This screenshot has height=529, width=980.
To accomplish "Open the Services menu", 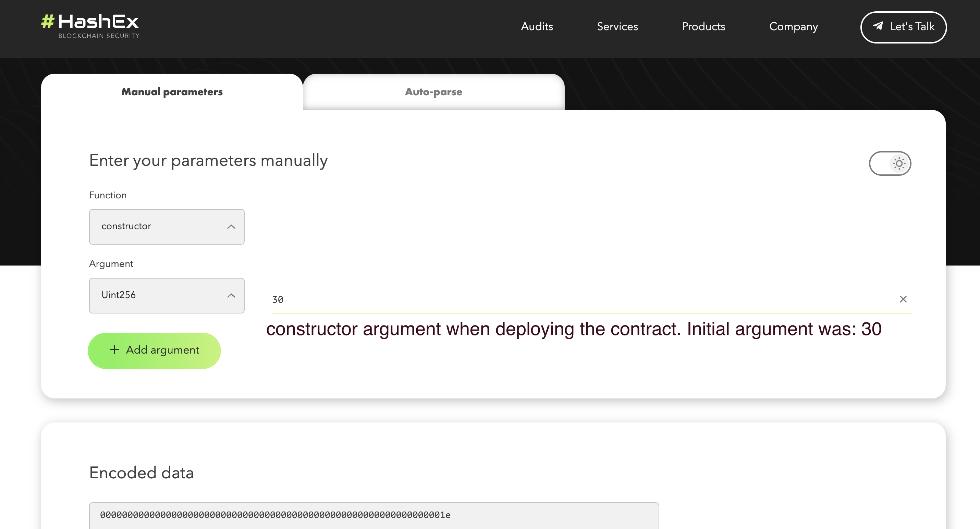I will tap(617, 27).
